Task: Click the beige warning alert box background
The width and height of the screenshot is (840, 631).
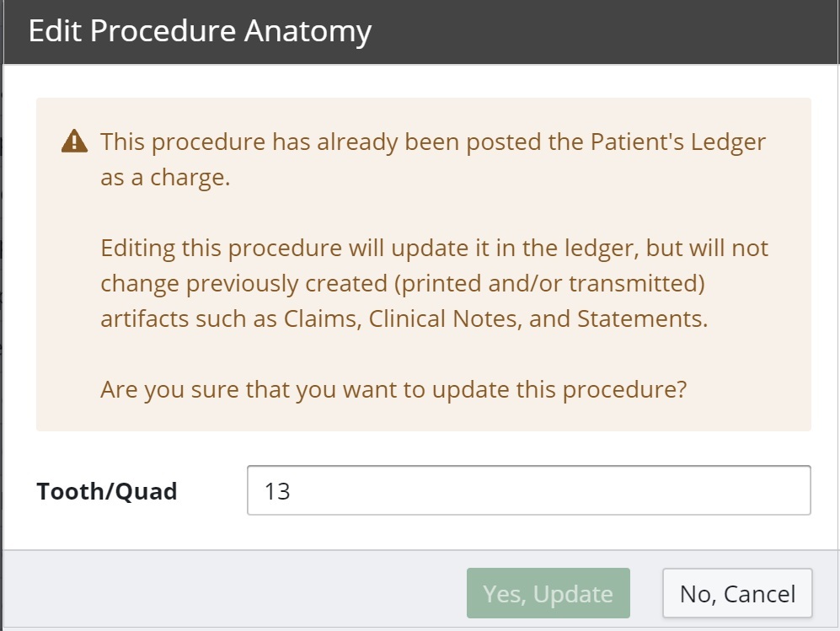Action: point(421,413)
